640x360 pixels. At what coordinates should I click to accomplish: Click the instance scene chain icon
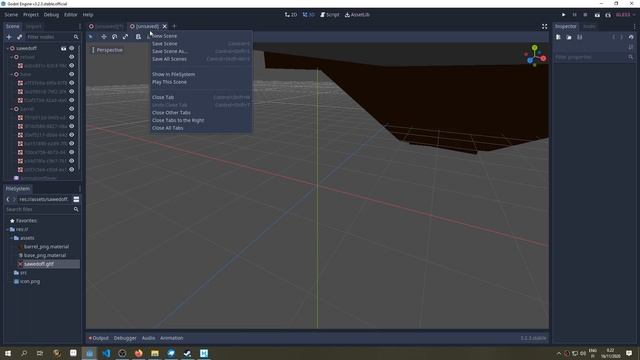[19, 37]
